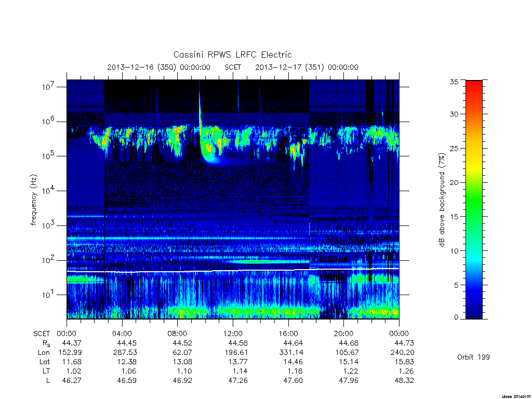Click the Lon row label
The height and width of the screenshot is (399, 532).
pyautogui.click(x=44, y=353)
